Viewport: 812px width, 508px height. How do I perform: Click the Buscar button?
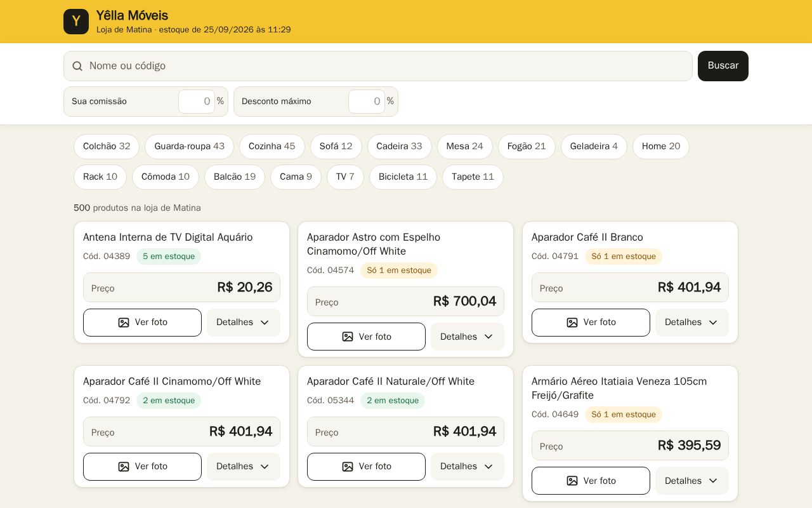pyautogui.click(x=723, y=66)
